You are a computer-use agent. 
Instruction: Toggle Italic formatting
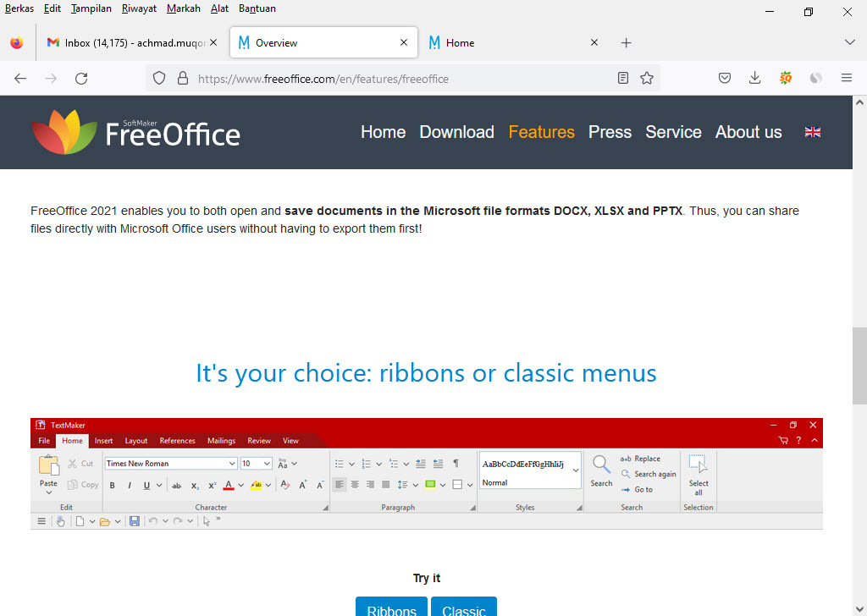pos(128,484)
